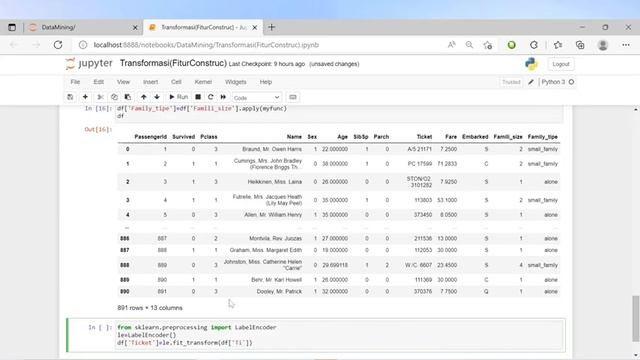Go back in browser history

pos(14,45)
